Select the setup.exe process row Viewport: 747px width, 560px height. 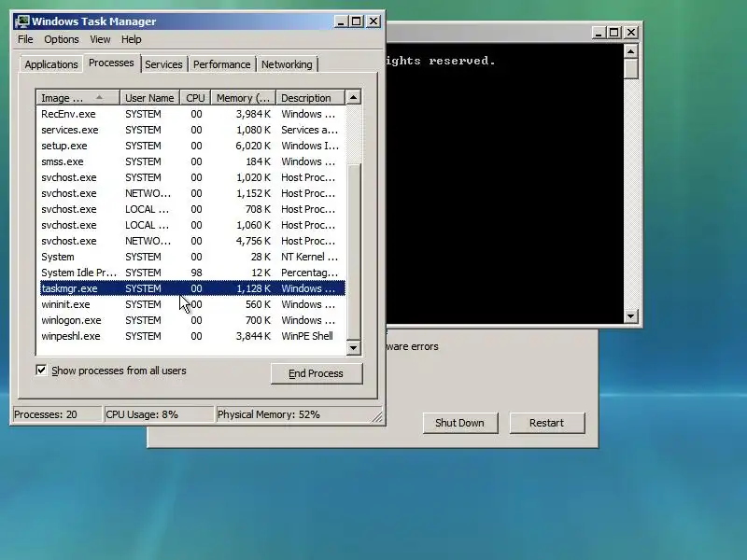pyautogui.click(x=192, y=146)
